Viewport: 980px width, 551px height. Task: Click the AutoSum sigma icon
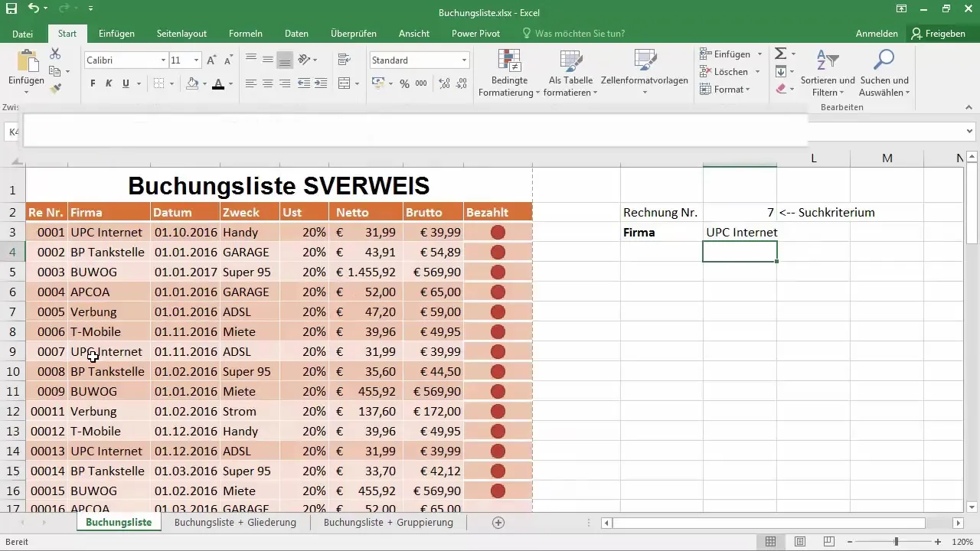pyautogui.click(x=781, y=54)
